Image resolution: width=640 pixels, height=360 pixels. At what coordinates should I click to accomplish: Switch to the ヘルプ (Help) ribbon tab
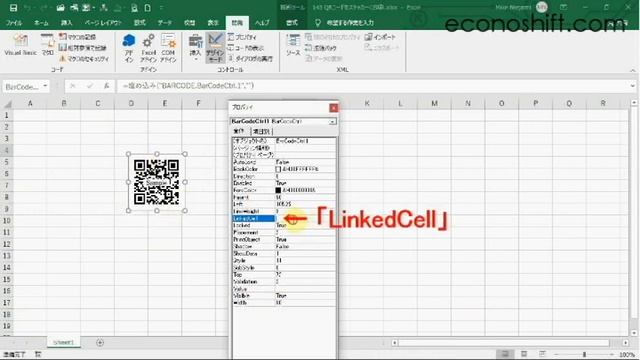[x=262, y=23]
